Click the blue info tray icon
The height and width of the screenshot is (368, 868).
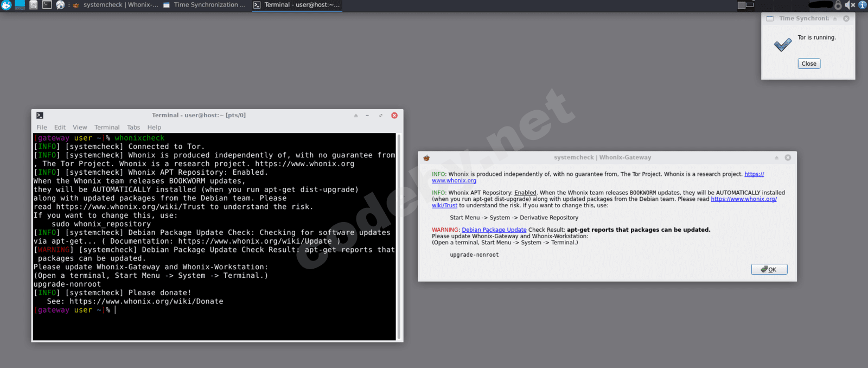(862, 5)
